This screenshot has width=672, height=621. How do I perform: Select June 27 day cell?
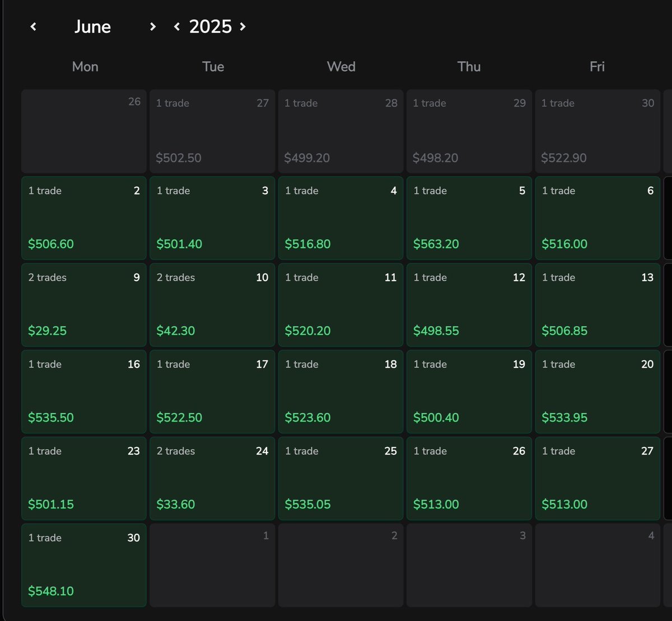pyautogui.click(x=598, y=479)
